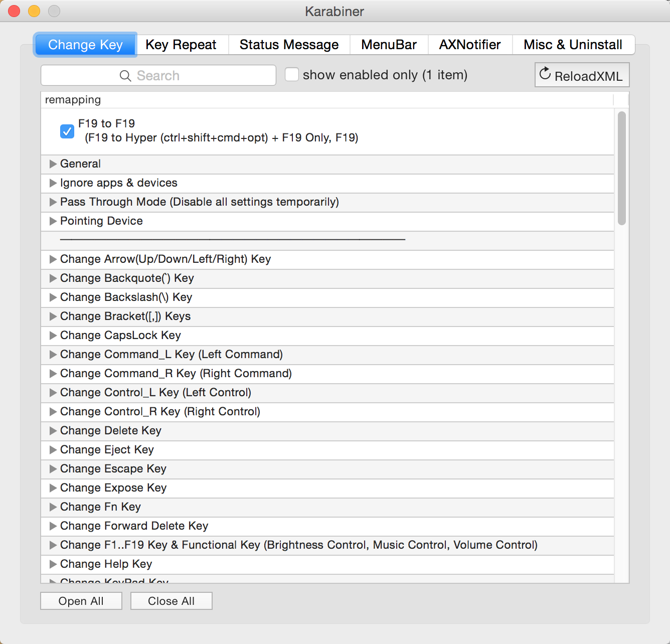Screen dimensions: 670x644
Task: Click the 'Ignore apps & devices' row label
Action: click(119, 183)
